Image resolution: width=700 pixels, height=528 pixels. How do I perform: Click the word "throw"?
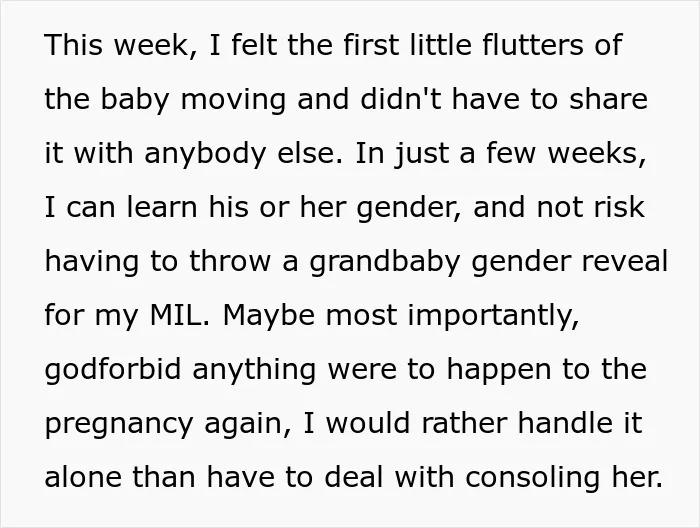point(229,261)
